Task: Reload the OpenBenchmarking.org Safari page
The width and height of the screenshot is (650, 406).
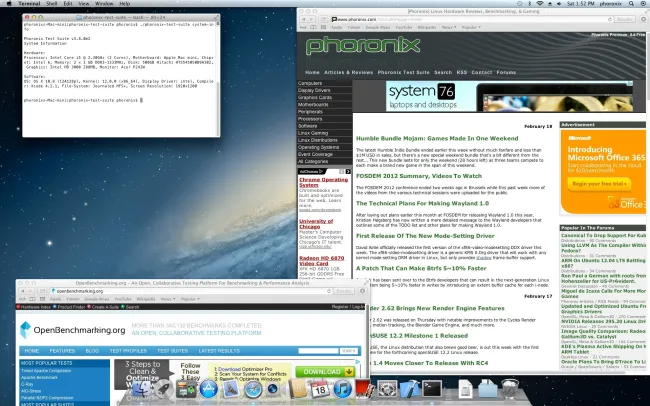Action: pos(329,291)
